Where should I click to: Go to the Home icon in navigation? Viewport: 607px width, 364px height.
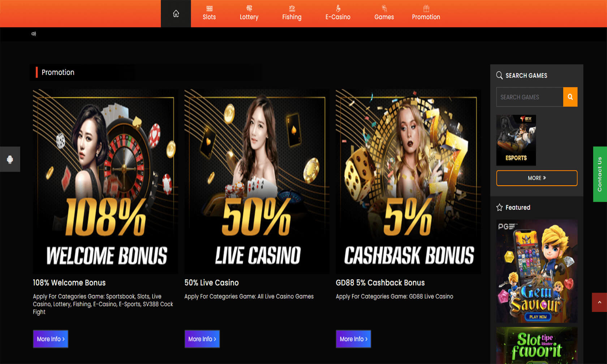click(x=176, y=14)
